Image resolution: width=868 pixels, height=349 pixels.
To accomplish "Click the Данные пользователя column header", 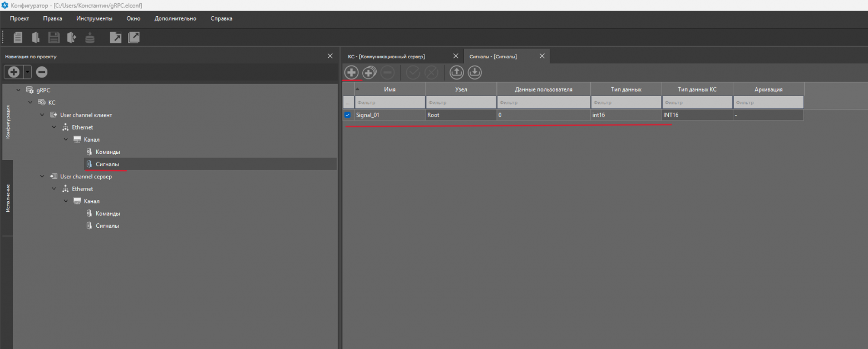I will tap(544, 89).
